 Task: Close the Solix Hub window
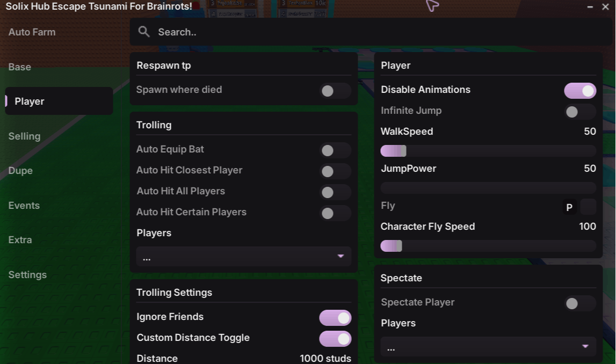(605, 7)
